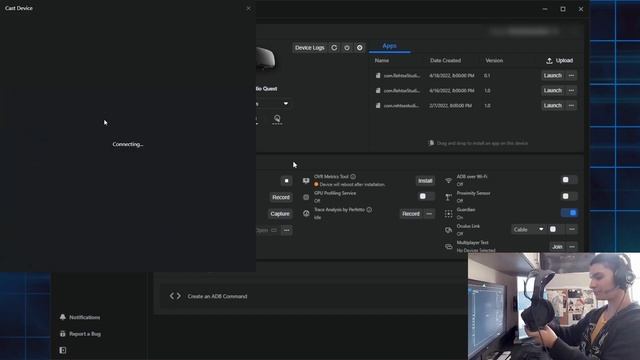Join a Multiplayer Test
This screenshot has height=360, width=640.
557,247
